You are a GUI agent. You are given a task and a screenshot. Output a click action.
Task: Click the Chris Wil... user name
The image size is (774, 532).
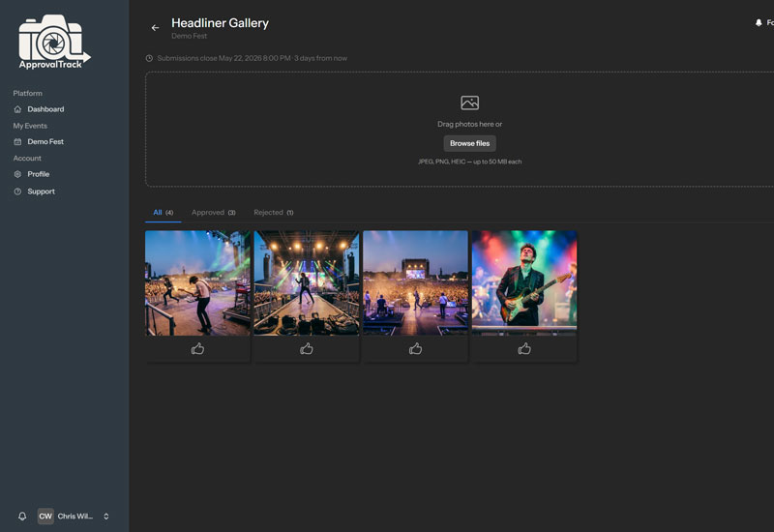(x=75, y=517)
